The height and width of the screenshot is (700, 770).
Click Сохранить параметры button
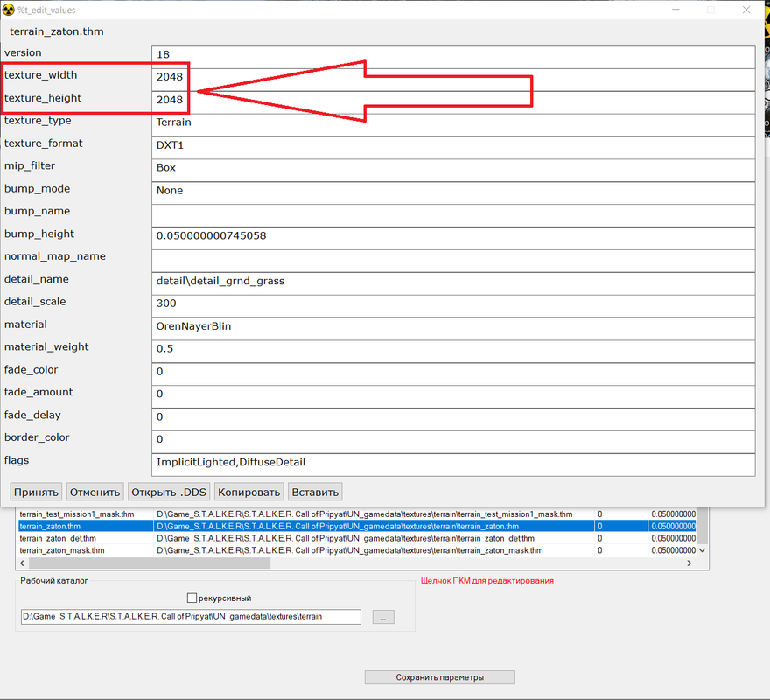[x=440, y=677]
